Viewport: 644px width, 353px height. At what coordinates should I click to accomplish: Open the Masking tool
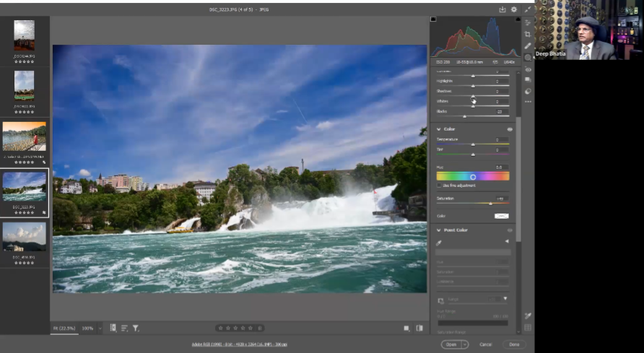(x=528, y=57)
